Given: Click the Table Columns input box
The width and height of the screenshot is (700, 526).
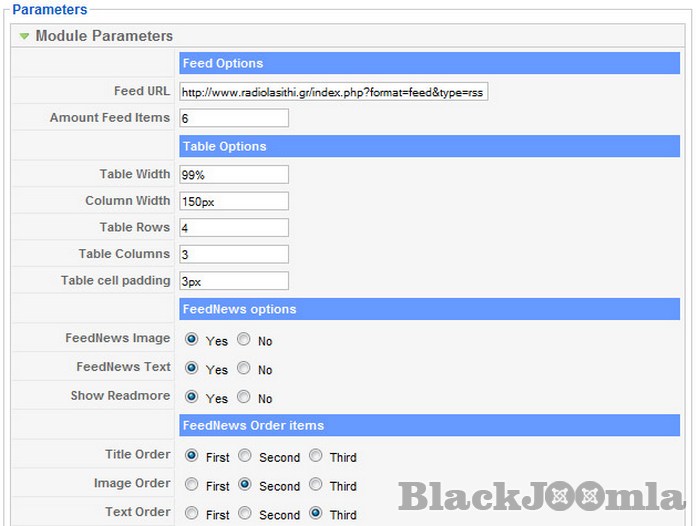Looking at the screenshot, I should click(x=234, y=254).
